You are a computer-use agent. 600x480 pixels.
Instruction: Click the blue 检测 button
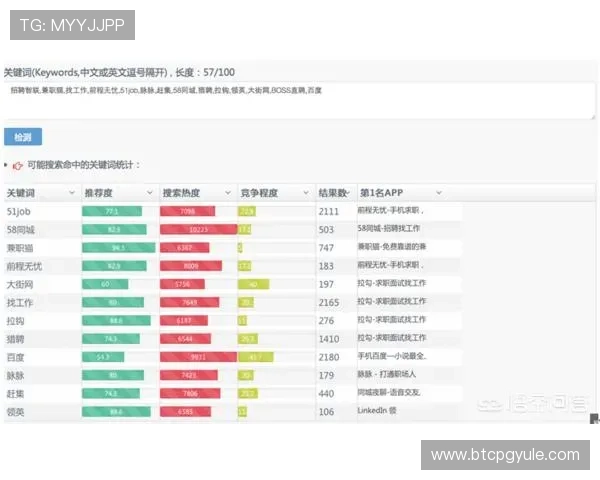[23, 137]
